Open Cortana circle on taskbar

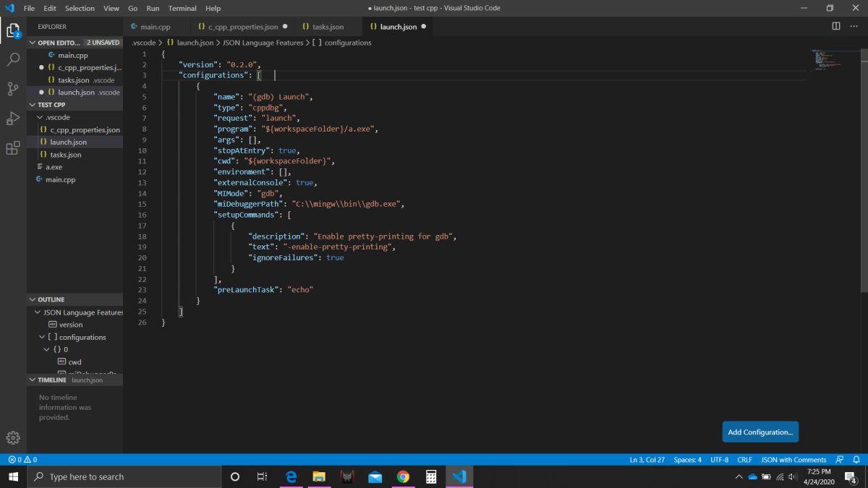(234, 476)
